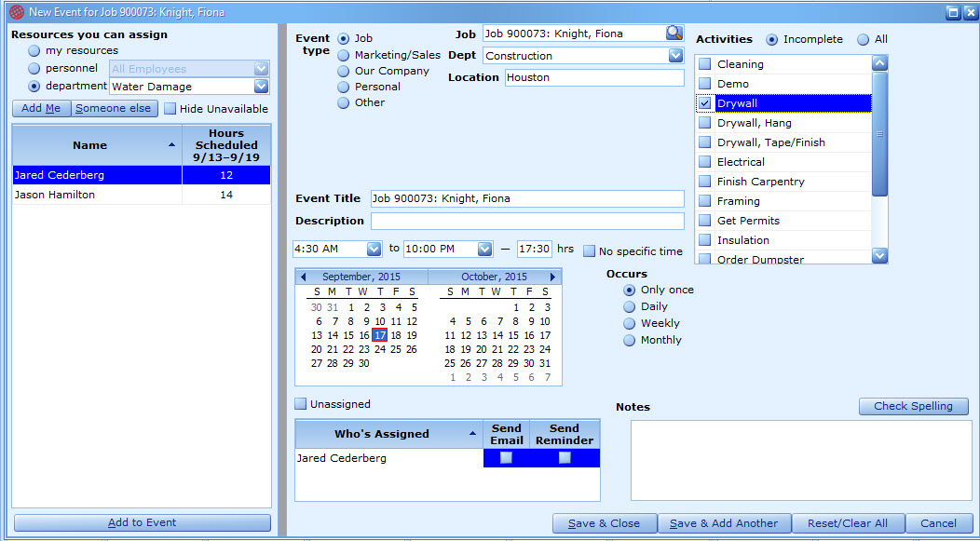Select the Weekly occurrence option
This screenshot has height=541, width=980.
pyautogui.click(x=630, y=324)
